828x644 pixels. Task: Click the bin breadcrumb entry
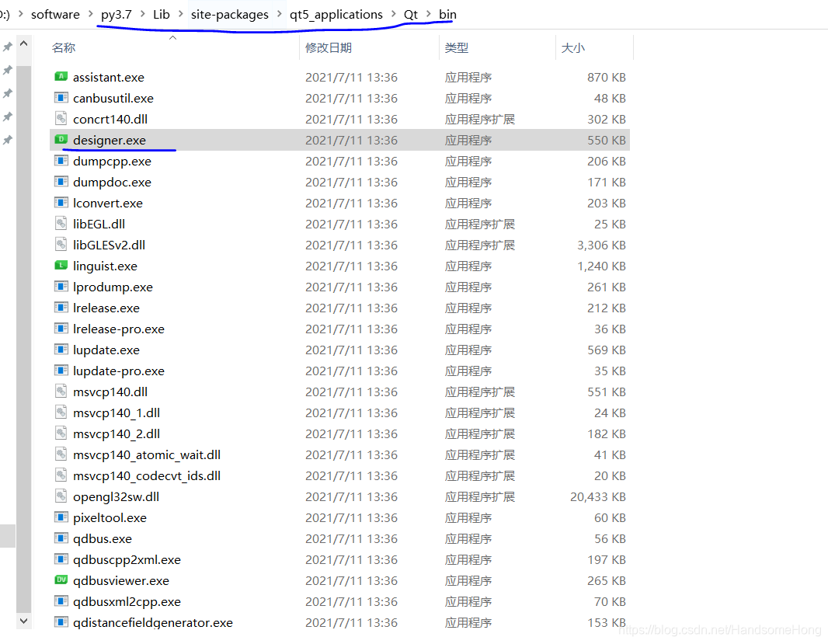[x=447, y=14]
